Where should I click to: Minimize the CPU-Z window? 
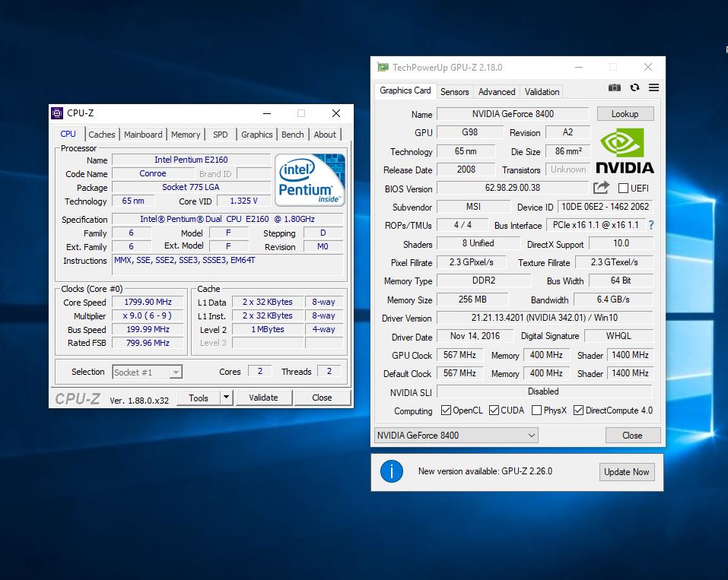coord(267,113)
